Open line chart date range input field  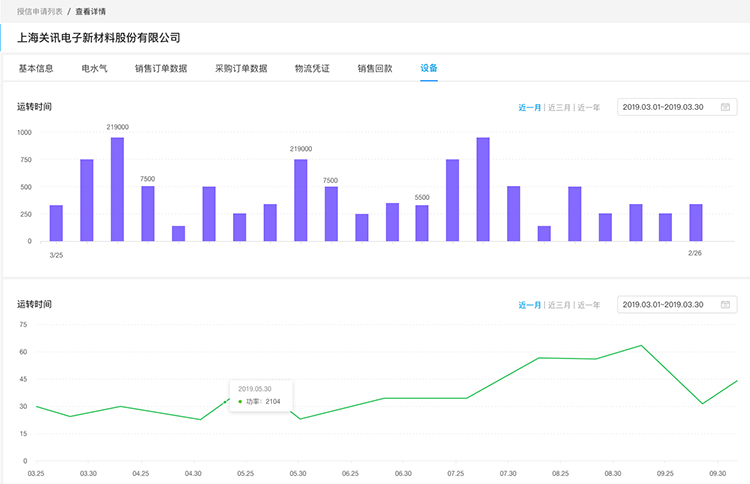[x=664, y=304]
